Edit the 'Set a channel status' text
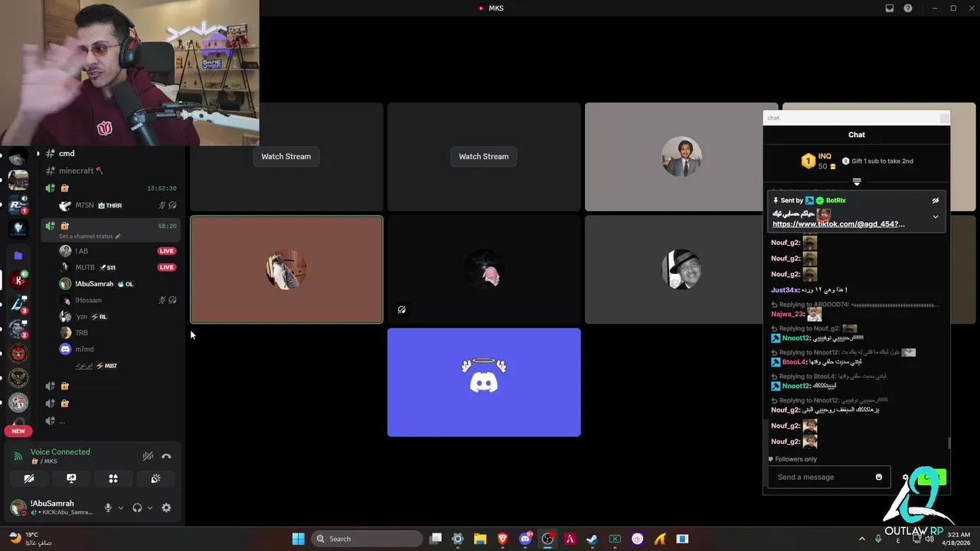Image resolution: width=980 pixels, height=551 pixels. tap(90, 236)
